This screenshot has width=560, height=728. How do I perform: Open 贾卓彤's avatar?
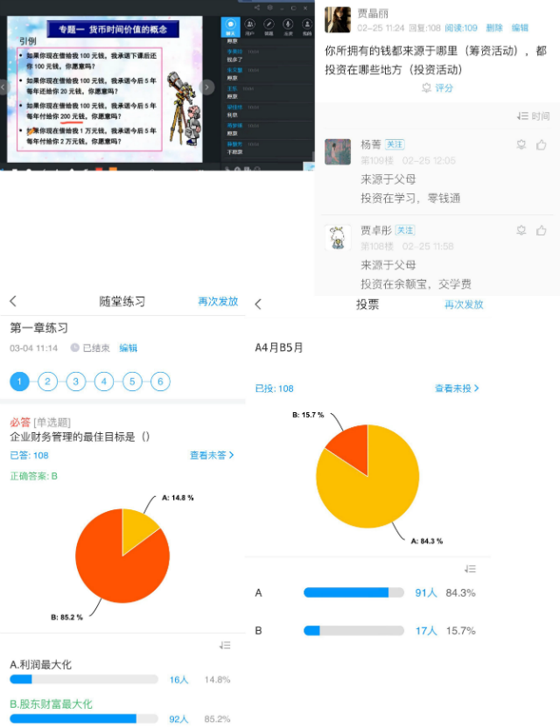coord(338,237)
